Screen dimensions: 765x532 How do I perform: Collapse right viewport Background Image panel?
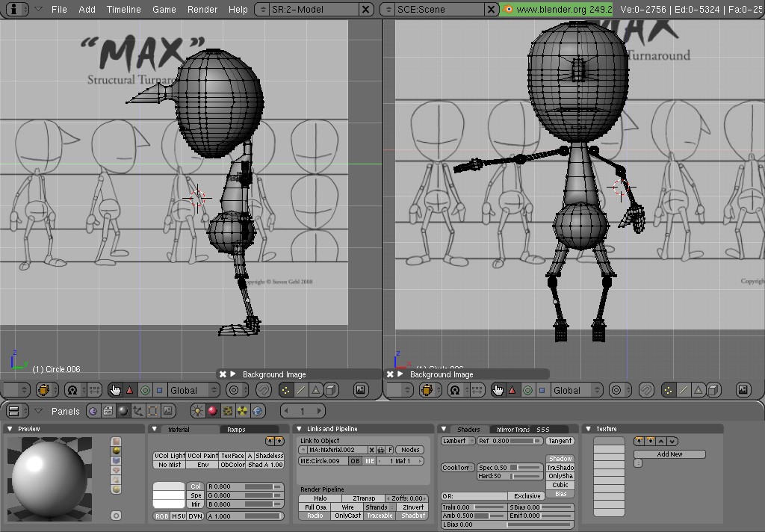coord(400,374)
